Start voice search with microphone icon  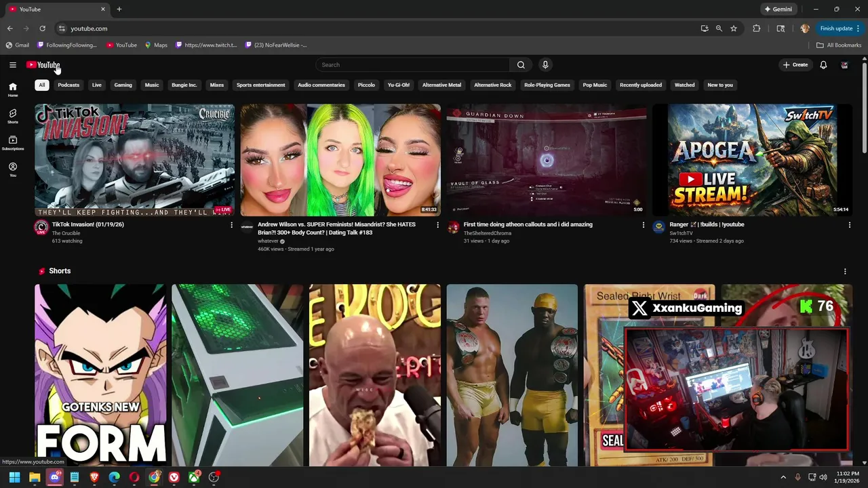pos(545,65)
